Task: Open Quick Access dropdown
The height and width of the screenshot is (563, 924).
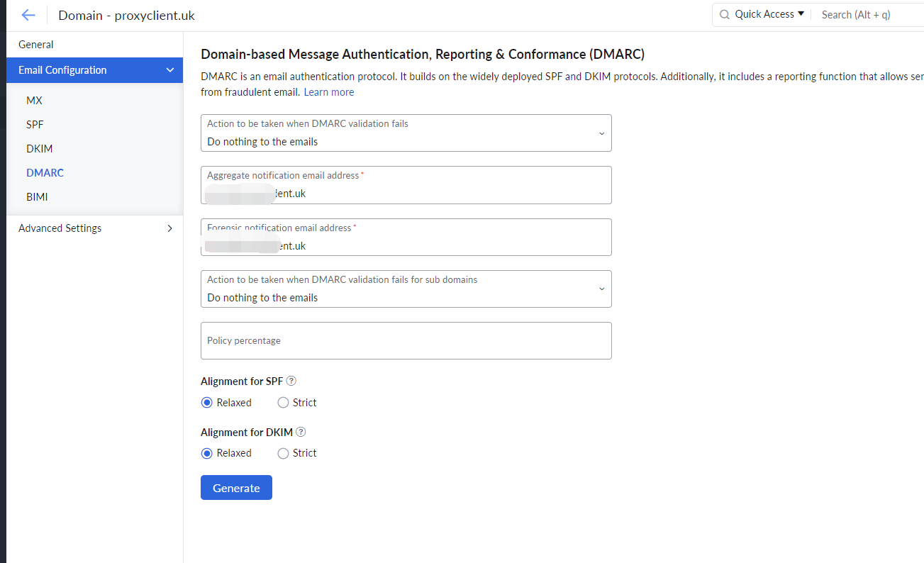Action: point(769,14)
